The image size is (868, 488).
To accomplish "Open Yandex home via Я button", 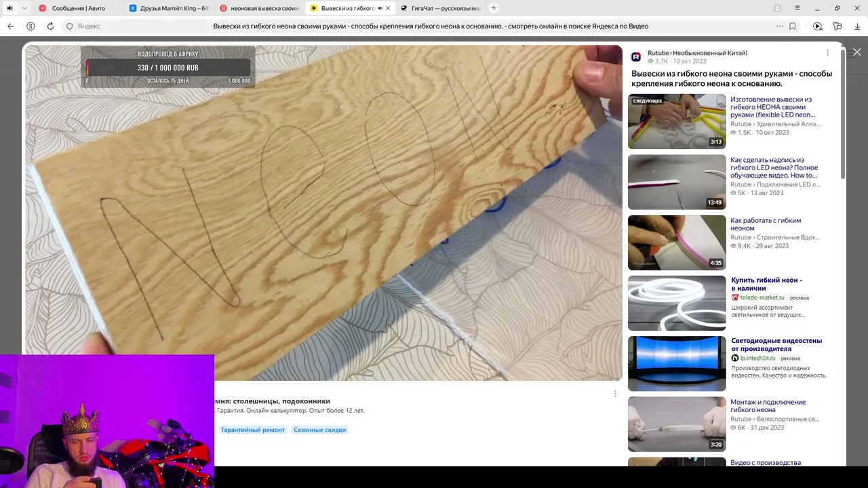I will 31,26.
